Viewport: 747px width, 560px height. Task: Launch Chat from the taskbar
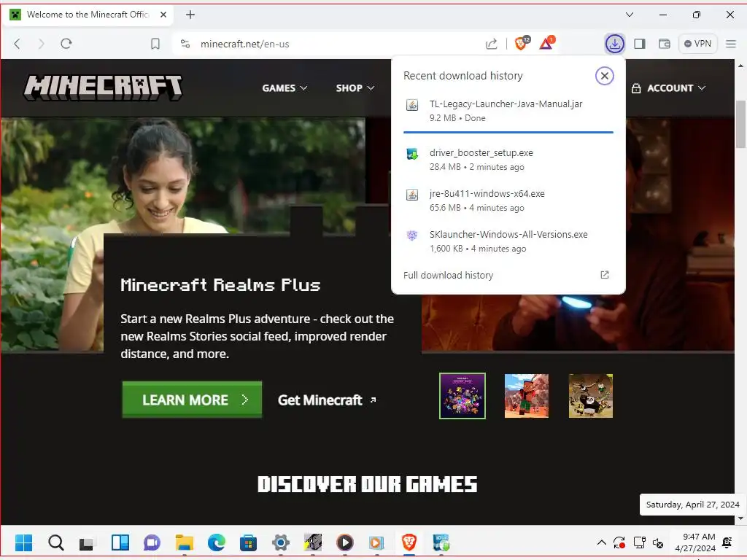pos(152,542)
